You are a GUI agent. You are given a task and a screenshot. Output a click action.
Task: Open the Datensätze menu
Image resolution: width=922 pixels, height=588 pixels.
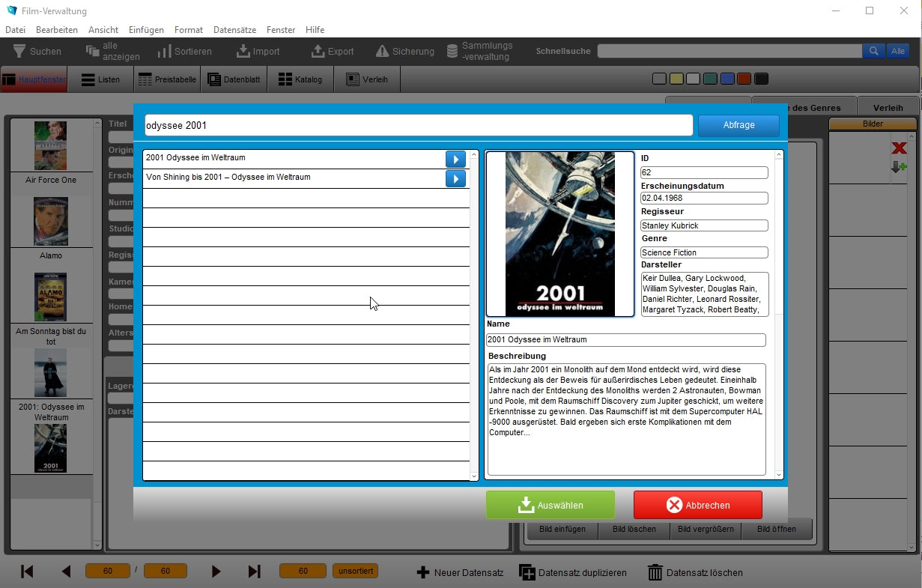point(234,30)
